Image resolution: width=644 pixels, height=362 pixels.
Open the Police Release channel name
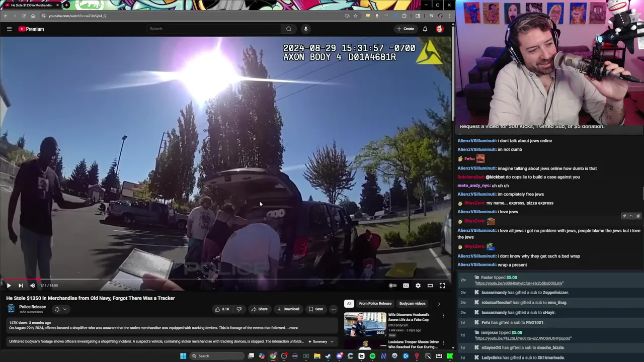pos(33,307)
